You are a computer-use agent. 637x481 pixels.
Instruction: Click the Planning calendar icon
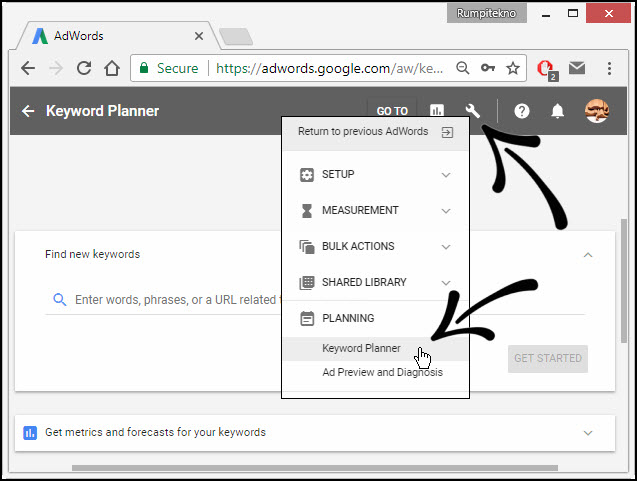307,318
